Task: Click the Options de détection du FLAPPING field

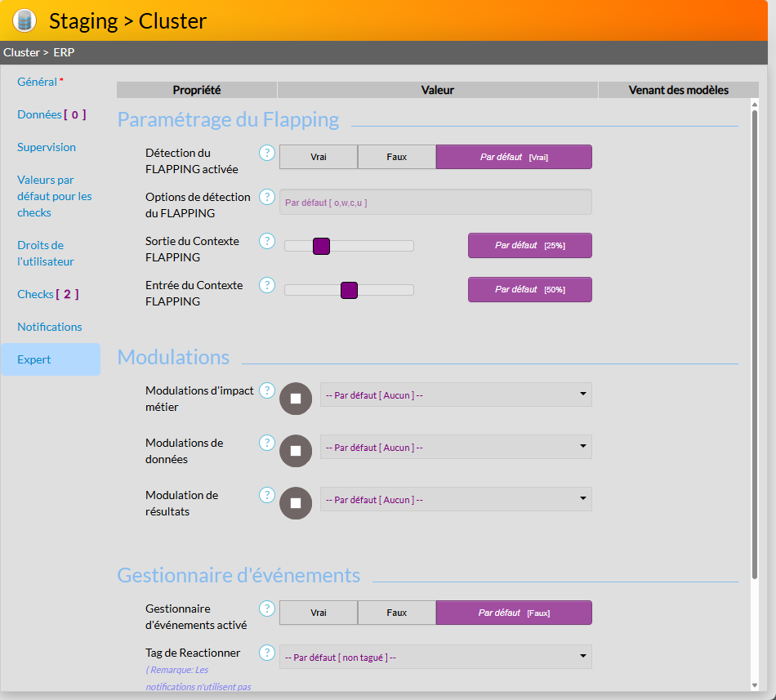Action: pyautogui.click(x=435, y=202)
